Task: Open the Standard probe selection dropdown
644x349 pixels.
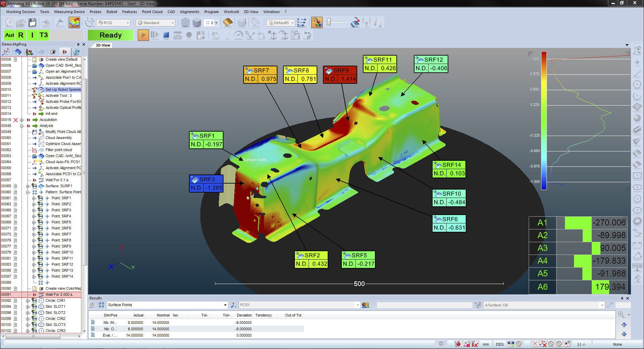Action: point(173,22)
